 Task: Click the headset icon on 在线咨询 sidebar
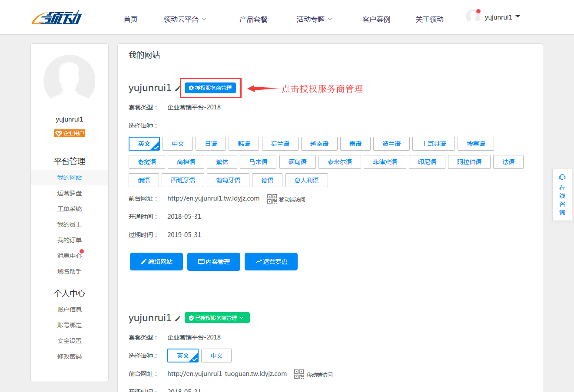pyautogui.click(x=562, y=177)
